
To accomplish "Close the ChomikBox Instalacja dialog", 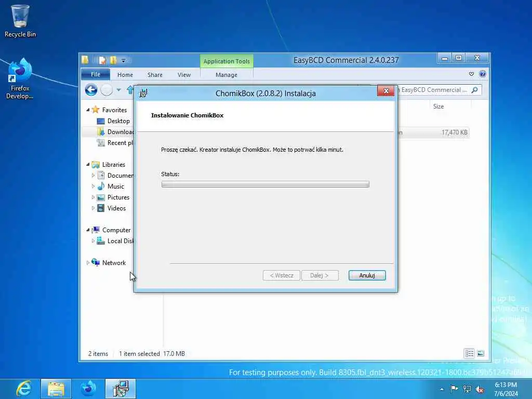I will point(386,91).
